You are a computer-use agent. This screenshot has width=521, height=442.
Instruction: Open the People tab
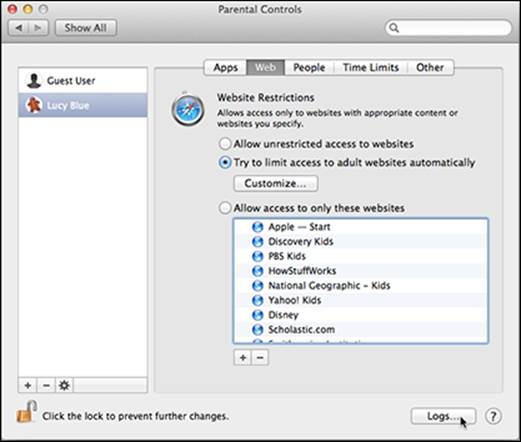click(309, 67)
